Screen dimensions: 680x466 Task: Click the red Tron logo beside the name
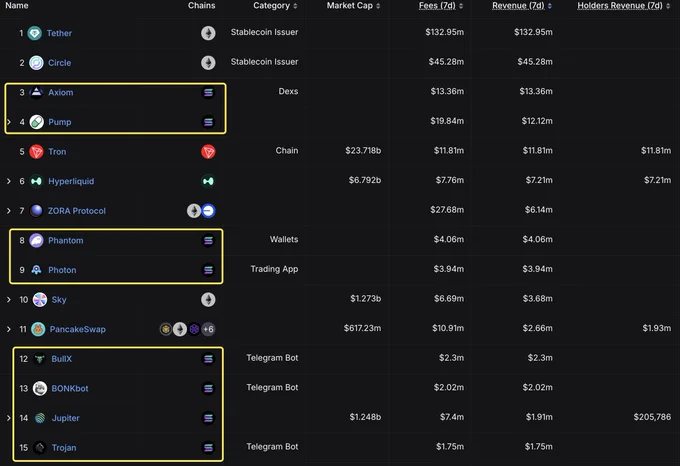pyautogui.click(x=36, y=152)
